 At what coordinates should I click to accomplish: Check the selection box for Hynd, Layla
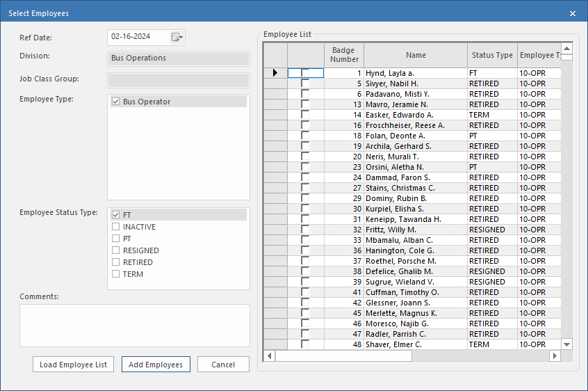click(305, 73)
